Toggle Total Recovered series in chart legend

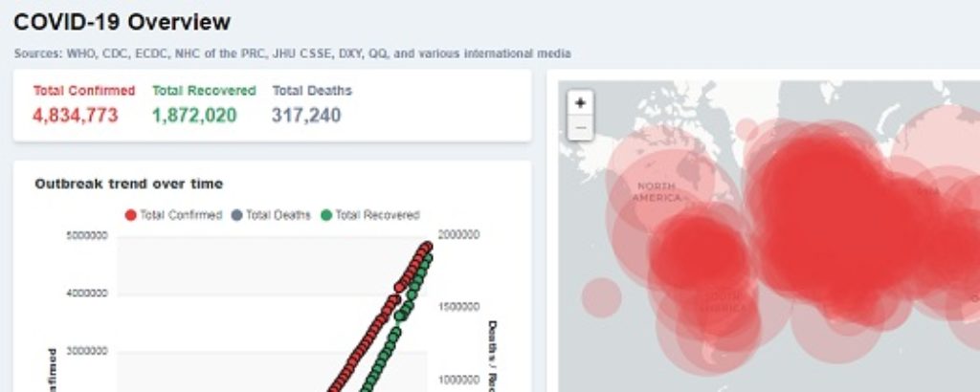370,215
